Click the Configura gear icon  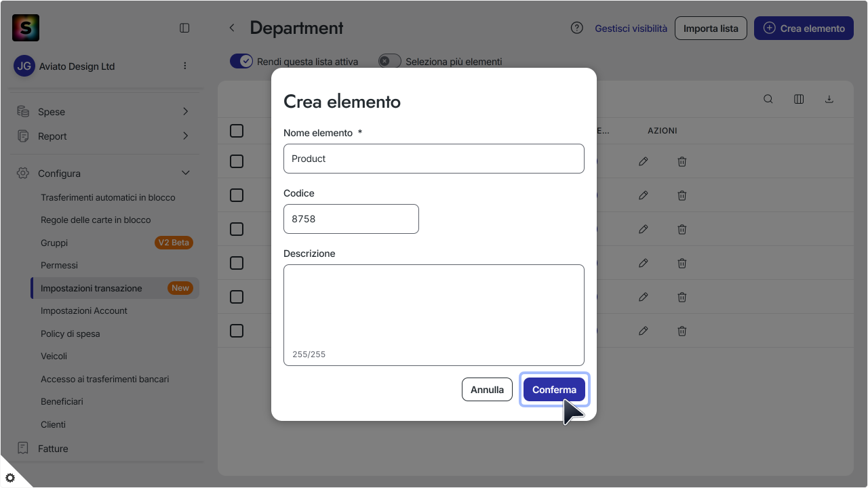tap(23, 173)
